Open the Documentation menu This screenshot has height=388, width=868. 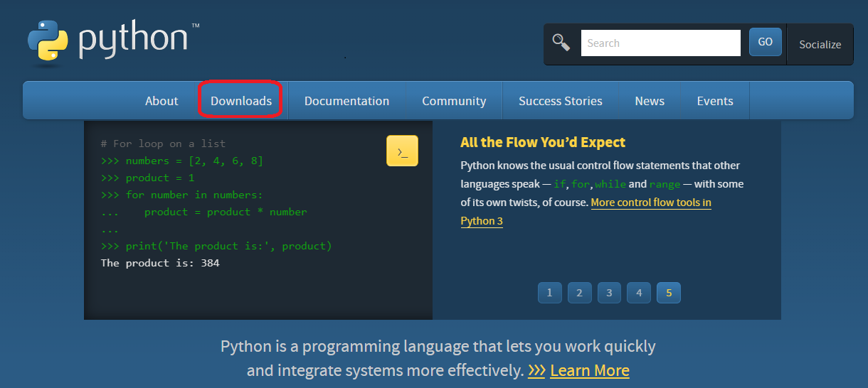pyautogui.click(x=346, y=101)
